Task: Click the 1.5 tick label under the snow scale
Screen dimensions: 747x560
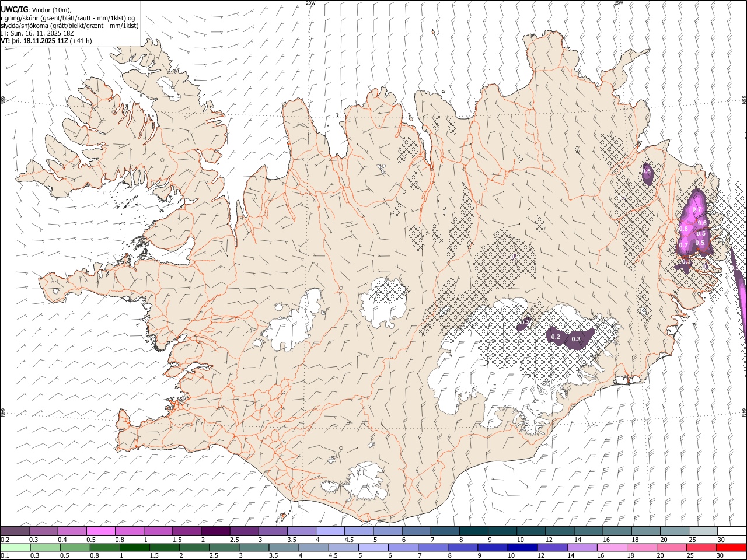Action: pyautogui.click(x=177, y=540)
